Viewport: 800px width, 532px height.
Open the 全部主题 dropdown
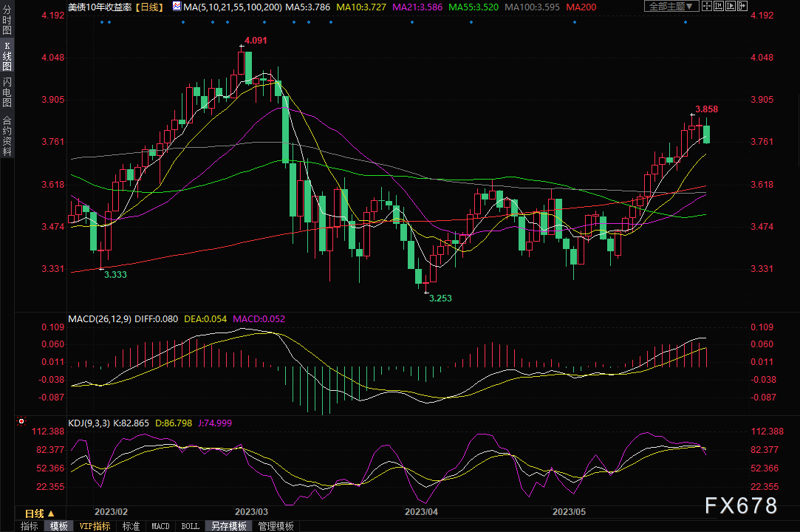tap(671, 7)
